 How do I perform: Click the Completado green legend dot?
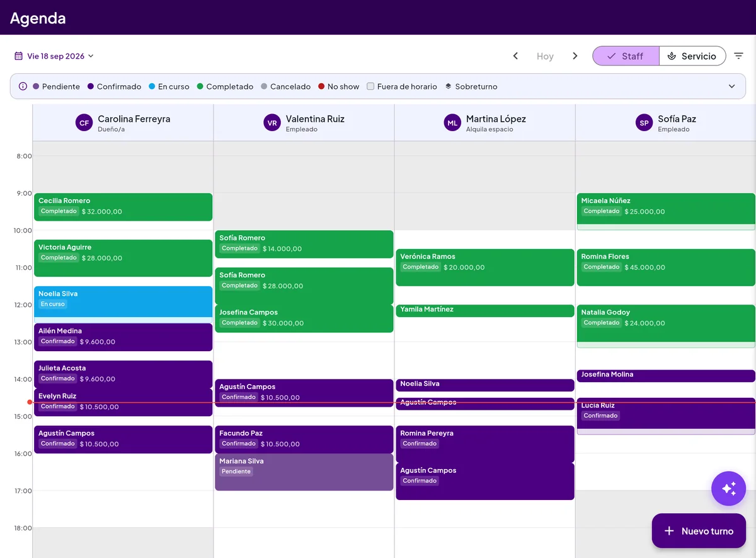(200, 86)
